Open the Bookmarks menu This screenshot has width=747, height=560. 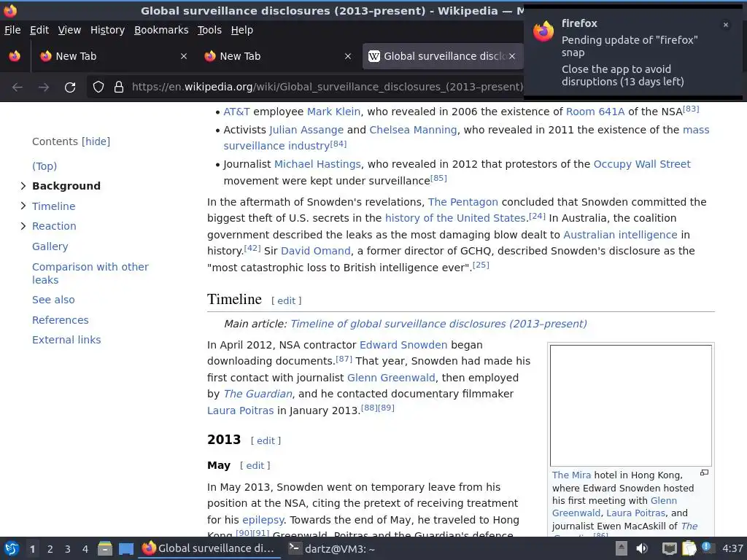pos(161,30)
